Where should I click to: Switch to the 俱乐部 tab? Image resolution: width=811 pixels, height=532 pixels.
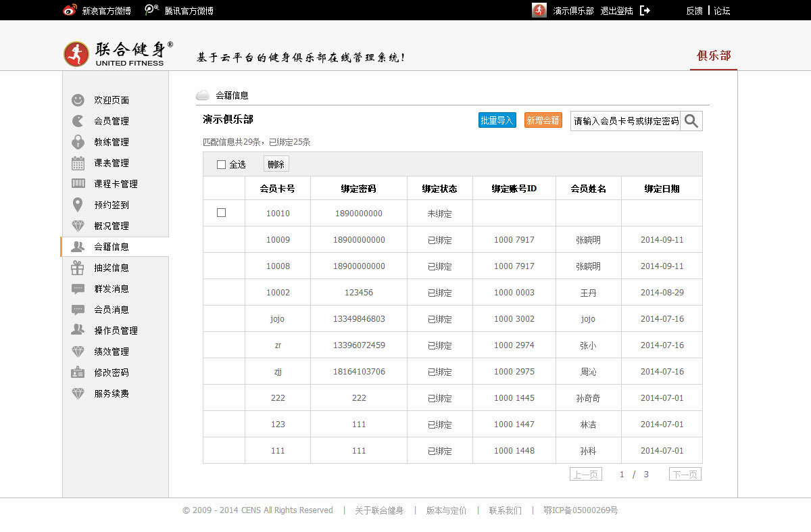tap(714, 55)
